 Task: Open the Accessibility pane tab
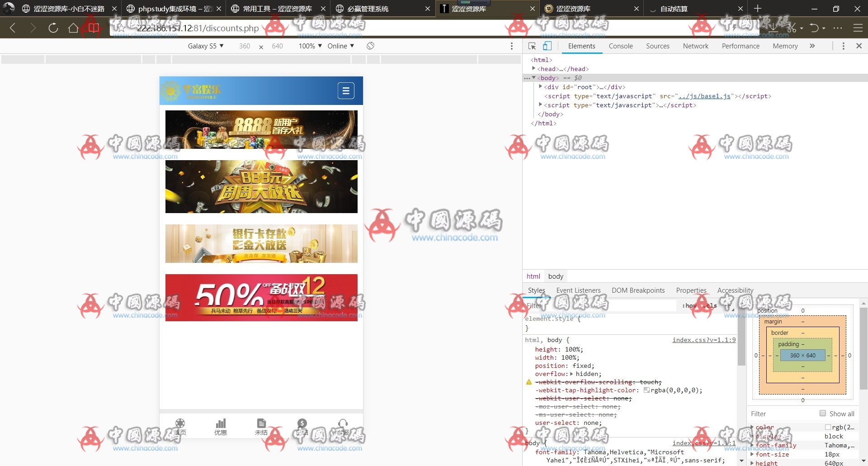click(736, 290)
